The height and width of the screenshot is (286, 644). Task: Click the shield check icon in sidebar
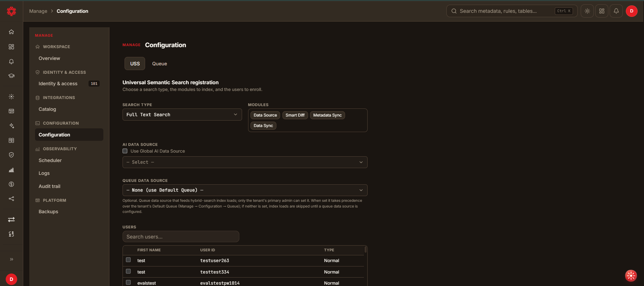(x=11, y=155)
